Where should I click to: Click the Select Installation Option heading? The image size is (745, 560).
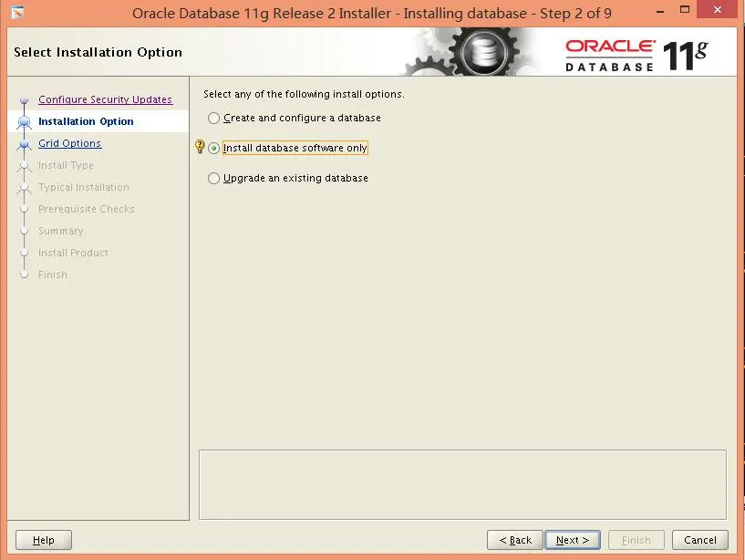click(x=98, y=52)
